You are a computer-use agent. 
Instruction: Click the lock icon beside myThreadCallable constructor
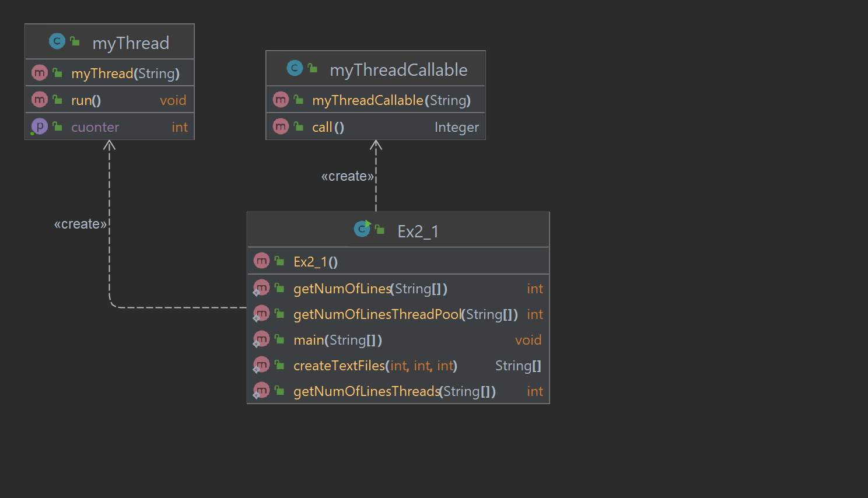pyautogui.click(x=299, y=99)
